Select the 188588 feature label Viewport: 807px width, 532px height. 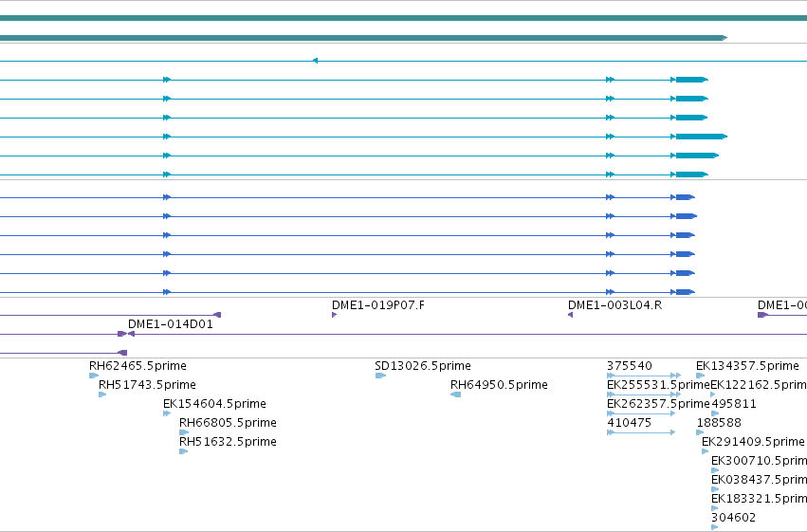[x=719, y=423]
